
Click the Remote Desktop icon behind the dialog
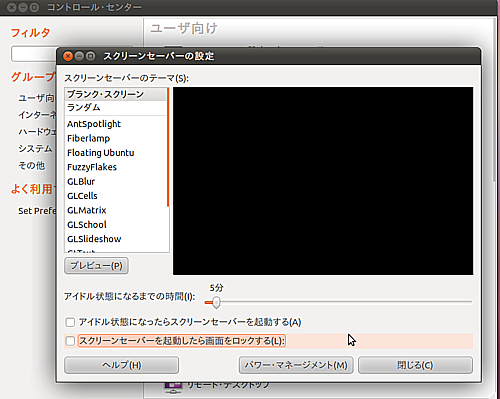173,388
